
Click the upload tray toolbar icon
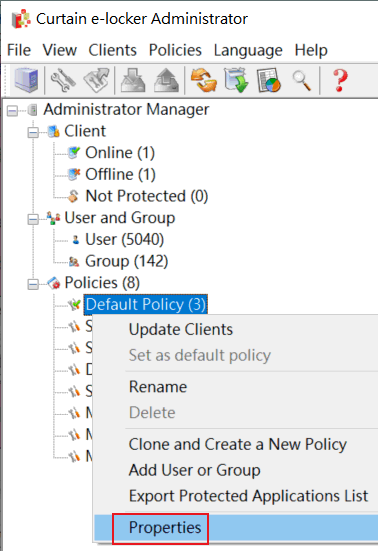167,80
